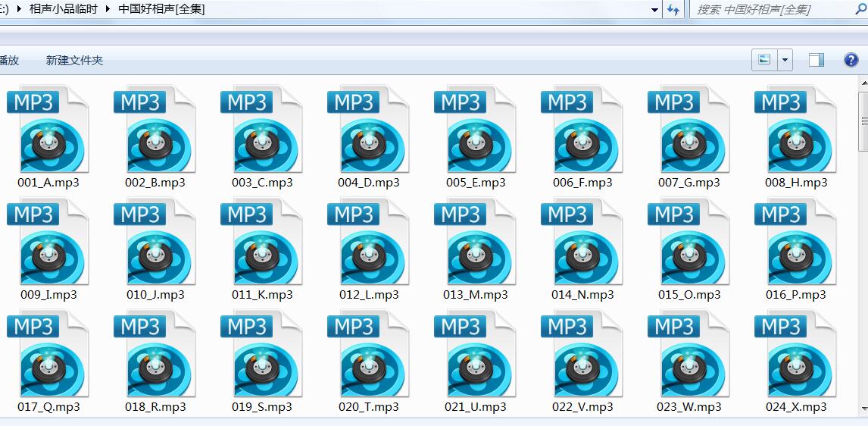The width and height of the screenshot is (868, 426).
Task: Select the 010_J.mp3 file icon
Action: tap(155, 242)
